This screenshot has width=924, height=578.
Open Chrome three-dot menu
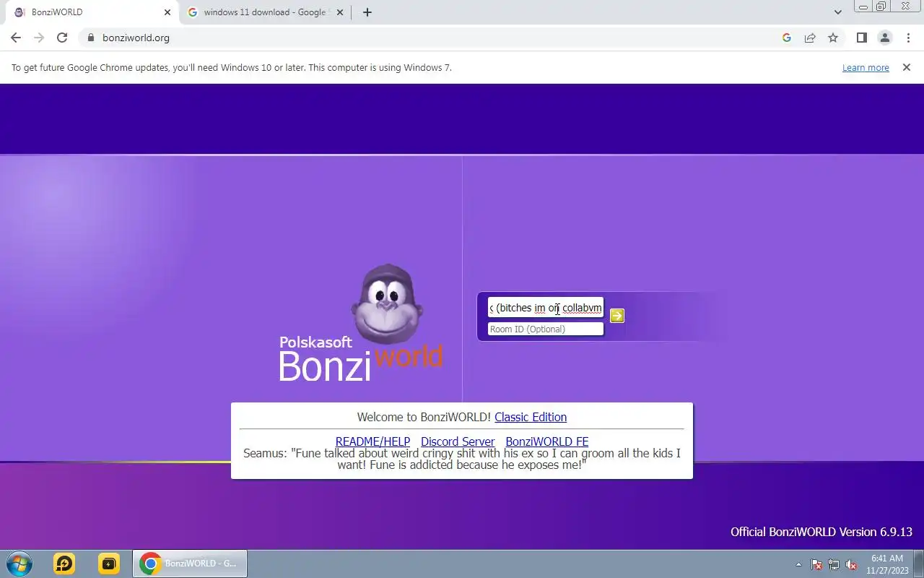(908, 38)
